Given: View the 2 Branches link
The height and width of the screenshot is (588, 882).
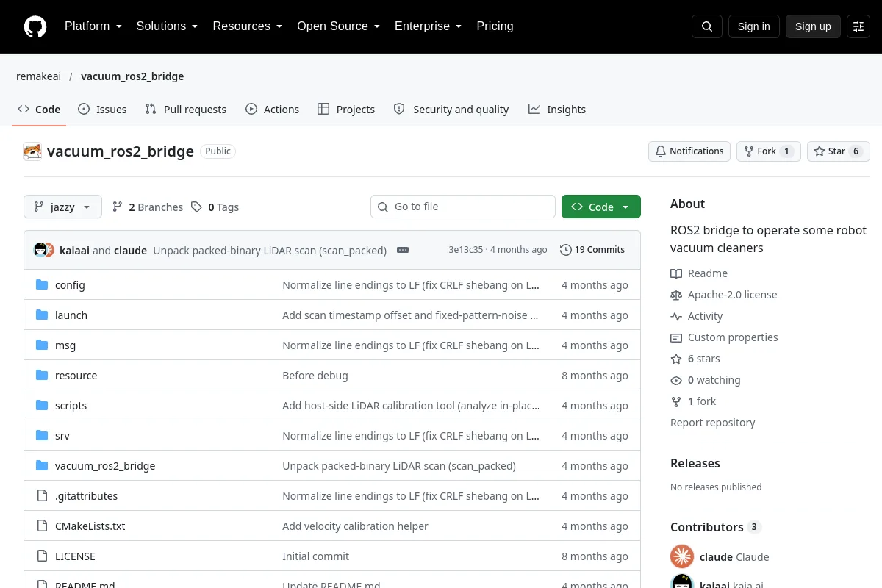Looking at the screenshot, I should tap(148, 207).
